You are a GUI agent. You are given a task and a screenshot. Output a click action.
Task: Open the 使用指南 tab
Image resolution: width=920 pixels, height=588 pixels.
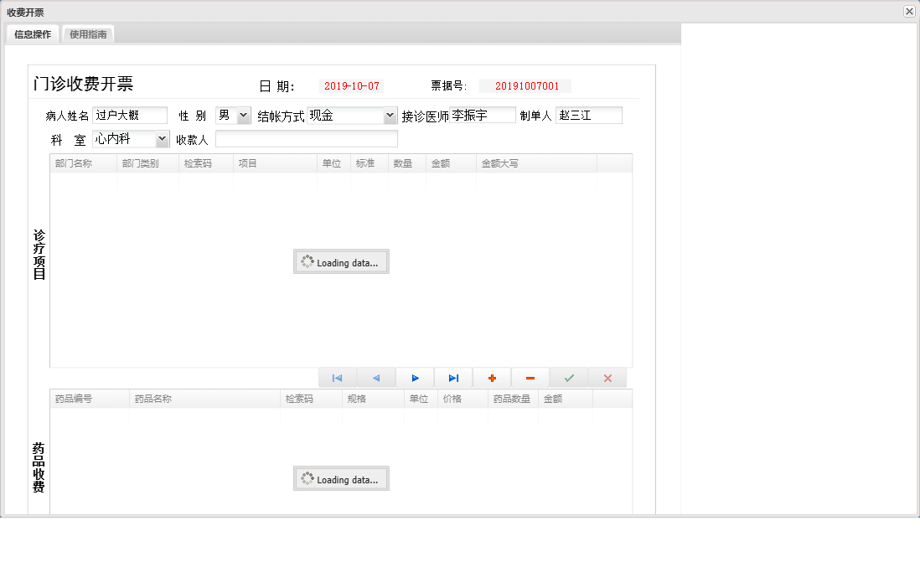pyautogui.click(x=88, y=34)
